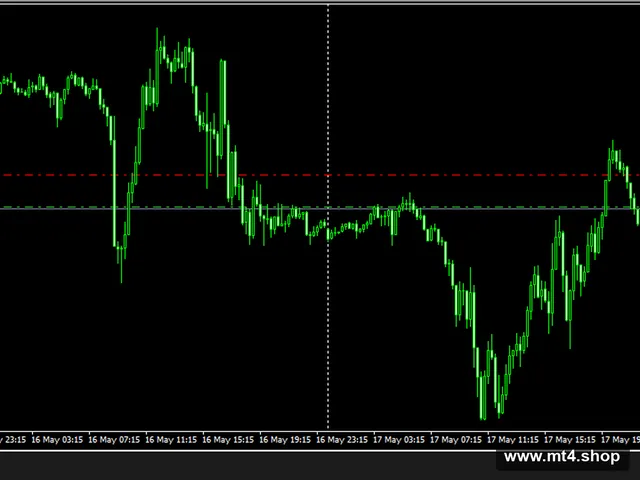This screenshot has width=640, height=480.
Task: Select the red dash-dot horizontal line
Action: 320,175
